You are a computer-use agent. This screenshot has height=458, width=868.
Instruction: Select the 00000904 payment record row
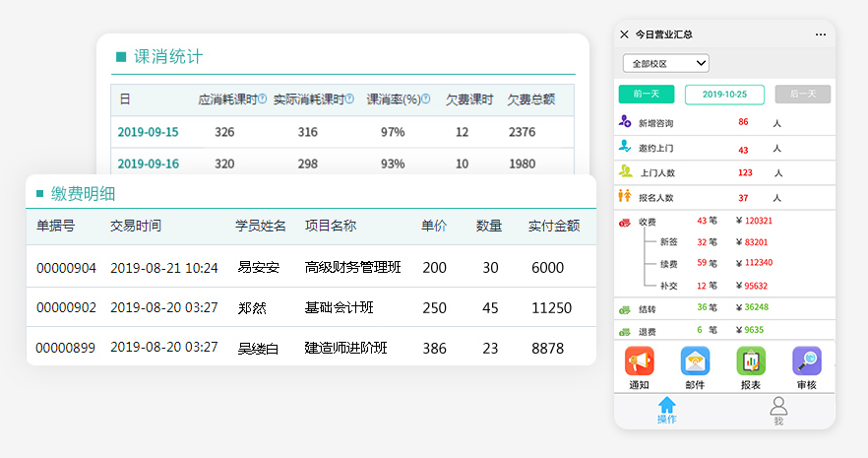[311, 267]
